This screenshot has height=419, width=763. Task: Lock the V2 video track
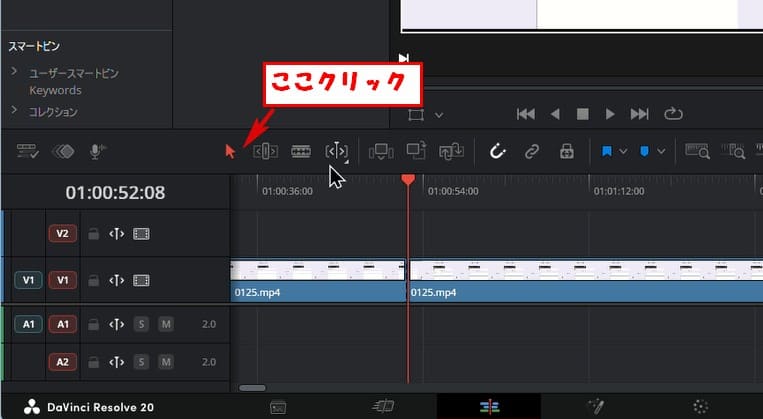point(92,234)
